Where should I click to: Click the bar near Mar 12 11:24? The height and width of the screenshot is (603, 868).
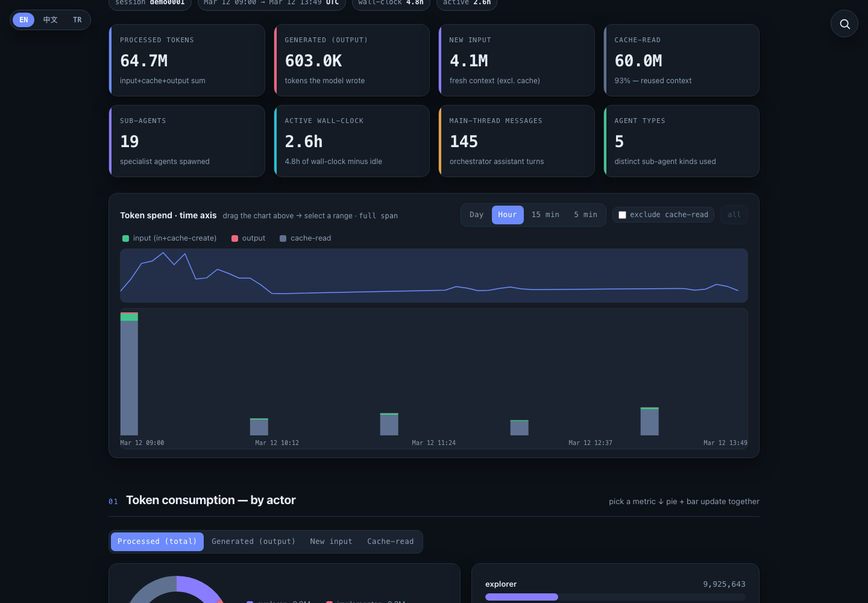coord(389,425)
